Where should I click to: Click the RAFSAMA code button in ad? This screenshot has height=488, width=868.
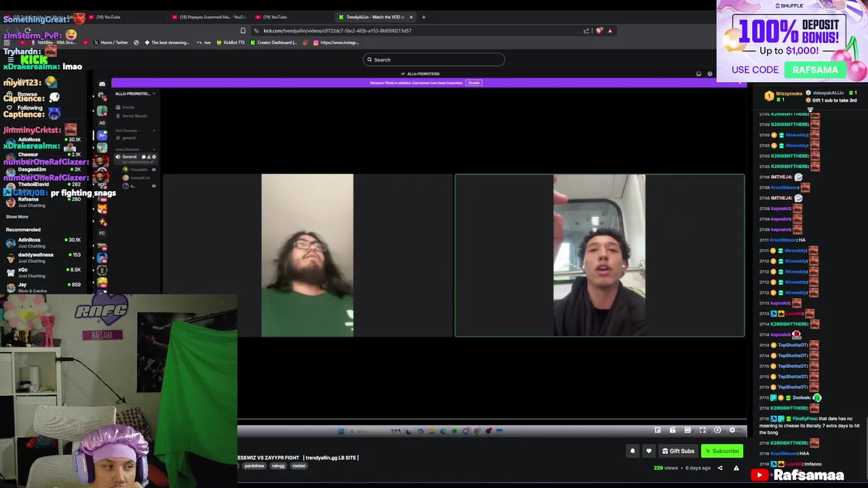tap(815, 70)
